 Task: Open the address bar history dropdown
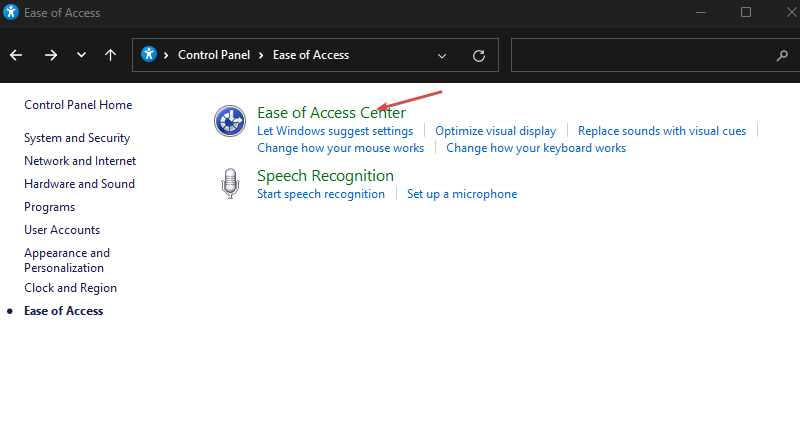point(442,56)
